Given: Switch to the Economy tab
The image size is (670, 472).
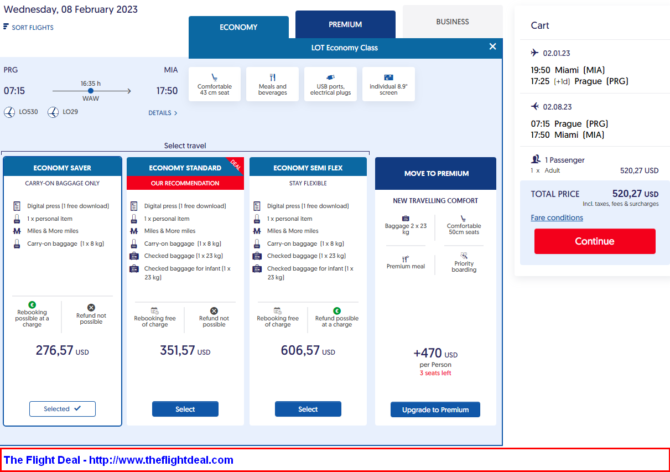Looking at the screenshot, I should point(238,27).
